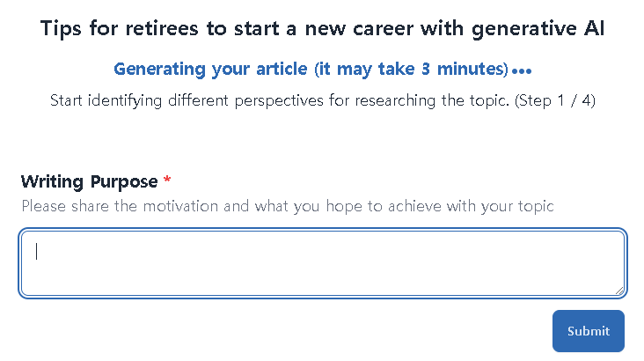The height and width of the screenshot is (361, 644).
Task: Click the word 'Submit' on the button
Action: [588, 331]
